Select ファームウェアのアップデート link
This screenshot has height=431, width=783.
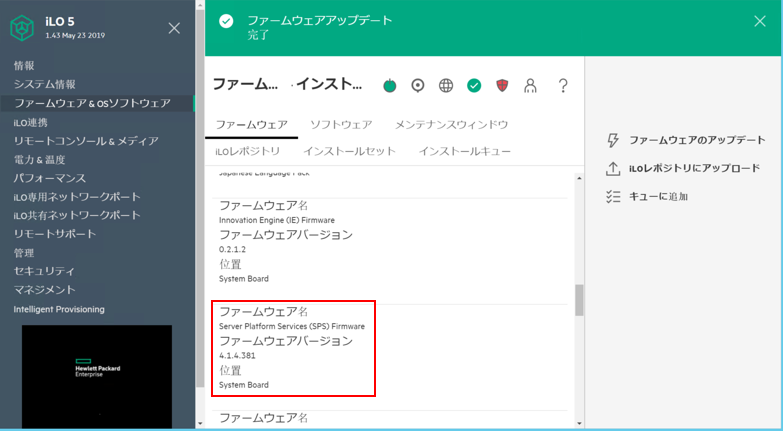[x=697, y=140]
